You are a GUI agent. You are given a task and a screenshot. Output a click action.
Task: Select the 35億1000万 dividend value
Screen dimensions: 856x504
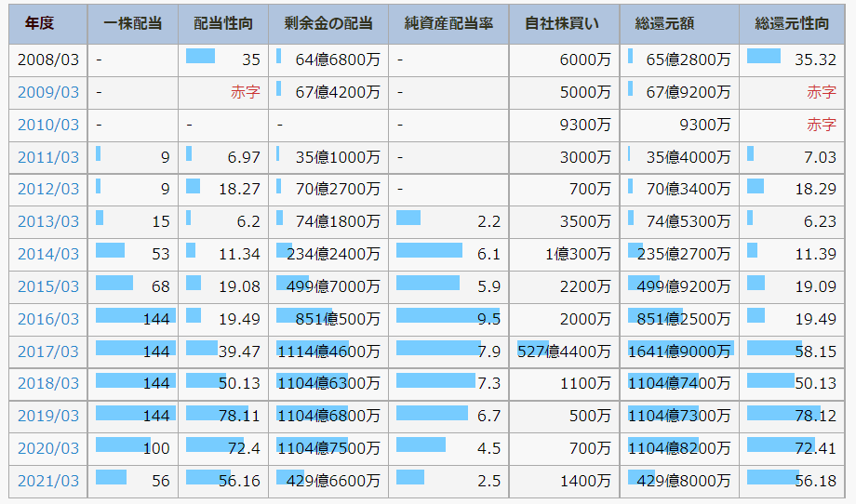click(338, 158)
